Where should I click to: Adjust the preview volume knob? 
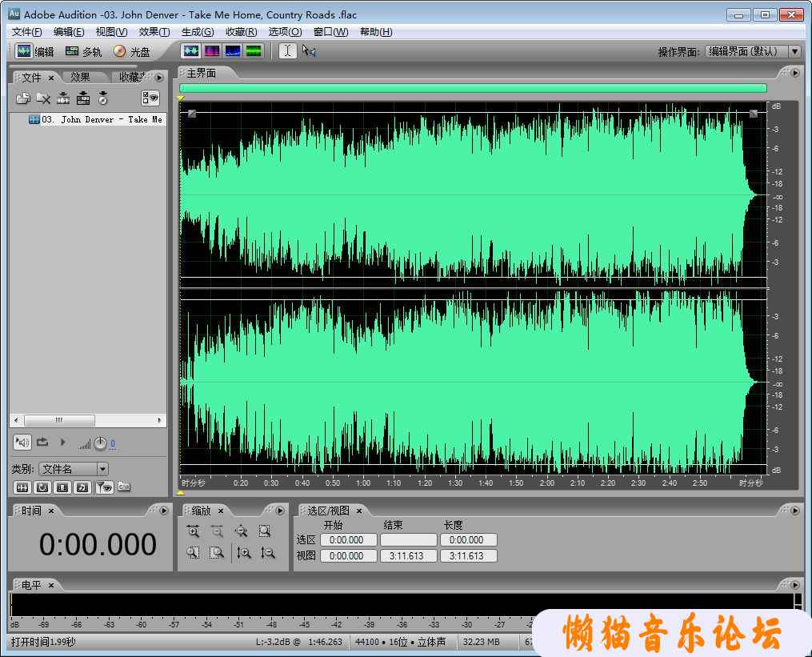[101, 443]
